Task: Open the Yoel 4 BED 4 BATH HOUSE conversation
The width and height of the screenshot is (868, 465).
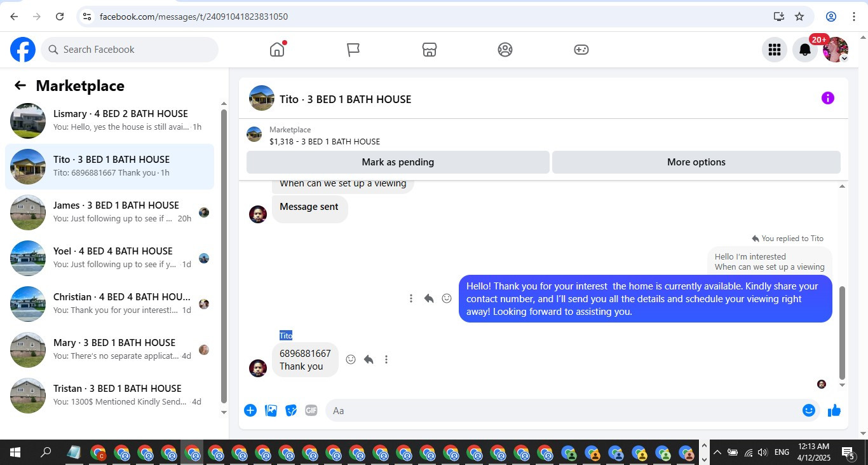Action: coord(109,258)
